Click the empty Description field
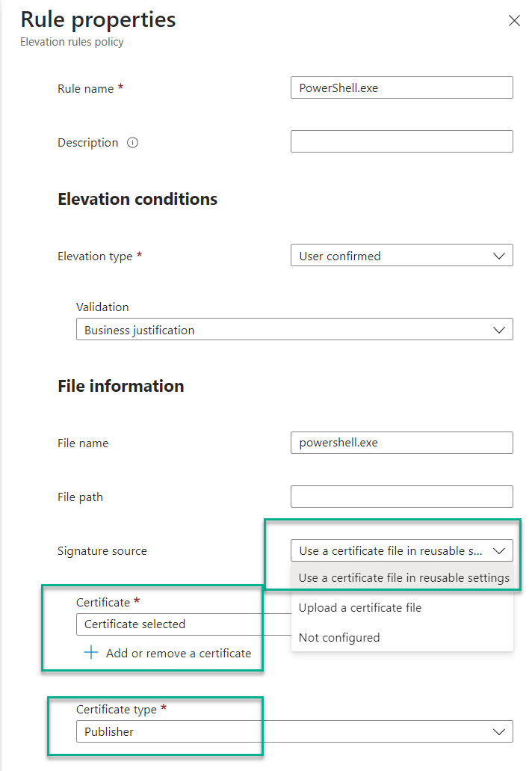 401,141
